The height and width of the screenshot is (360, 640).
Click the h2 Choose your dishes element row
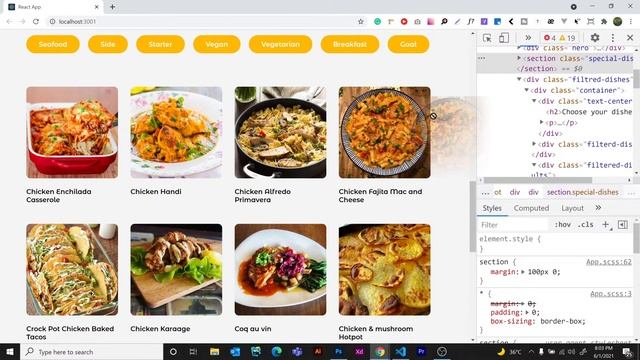589,112
